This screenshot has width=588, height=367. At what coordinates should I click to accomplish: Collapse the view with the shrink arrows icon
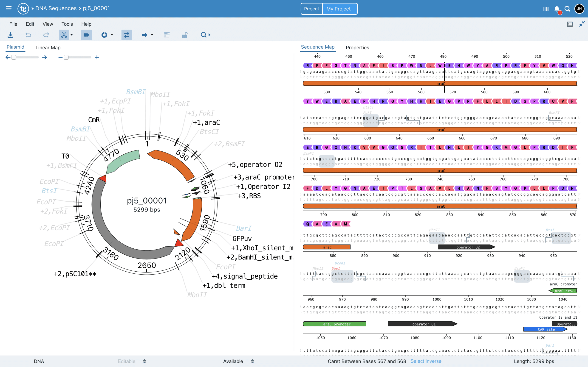pos(582,24)
